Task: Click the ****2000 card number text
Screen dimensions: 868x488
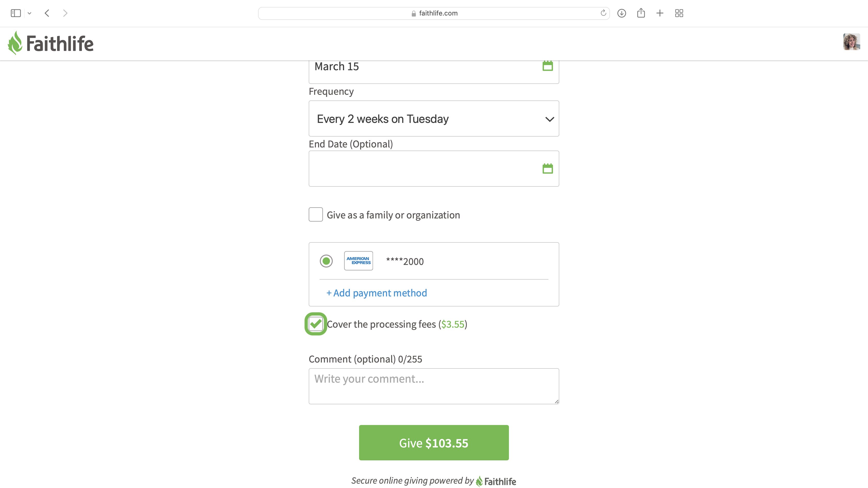Action: coord(405,261)
